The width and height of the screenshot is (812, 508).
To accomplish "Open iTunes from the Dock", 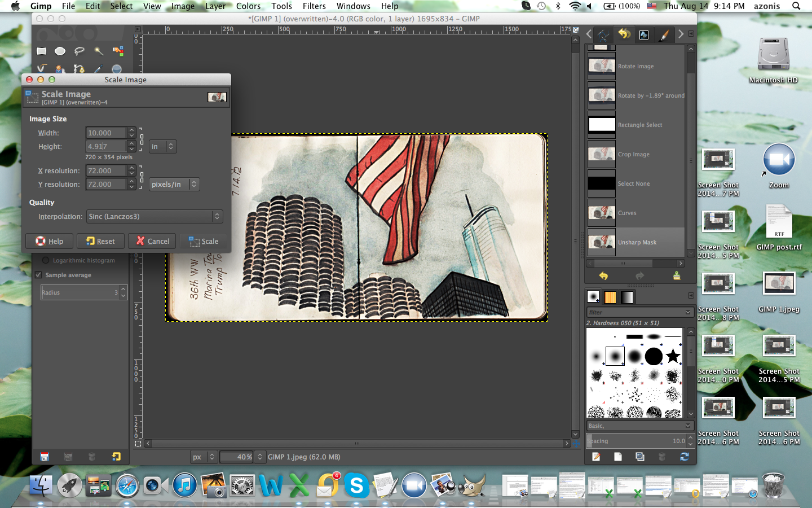I will (x=184, y=485).
